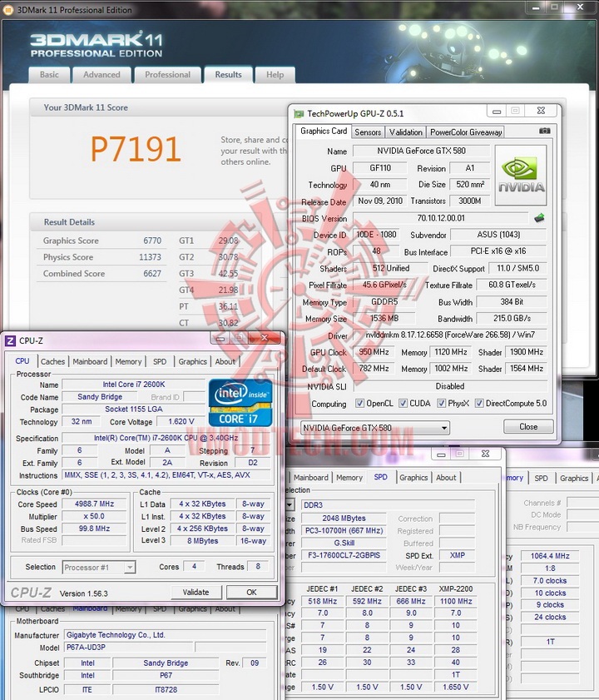Click the Multiplier value x 50.0
The height and width of the screenshot is (700, 599).
[x=94, y=517]
